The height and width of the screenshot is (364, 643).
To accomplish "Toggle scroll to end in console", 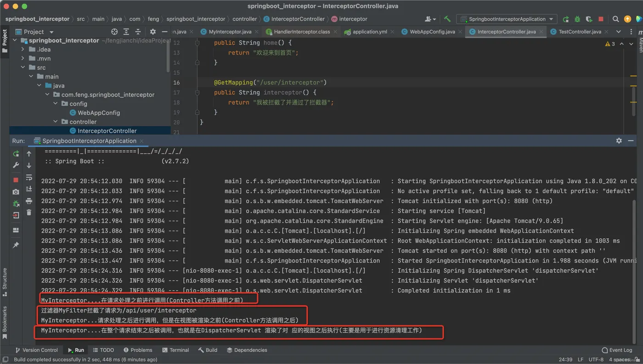I will coord(29,189).
